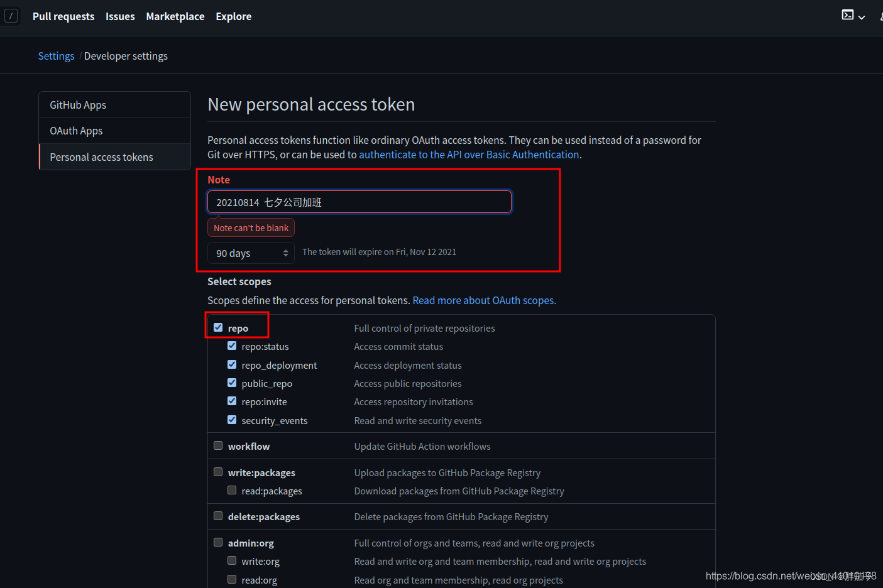Open 'authenticate to the API over Basic Authentication' link
The image size is (883, 588).
tap(469, 155)
